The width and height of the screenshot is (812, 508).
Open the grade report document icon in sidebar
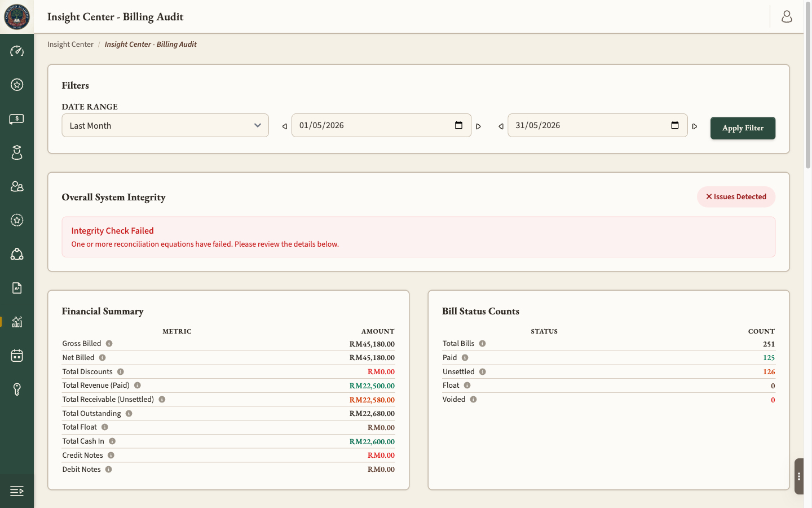(x=17, y=288)
